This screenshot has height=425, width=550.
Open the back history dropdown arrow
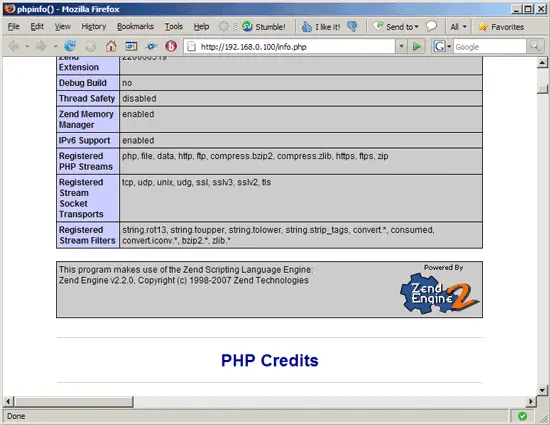coord(27,46)
